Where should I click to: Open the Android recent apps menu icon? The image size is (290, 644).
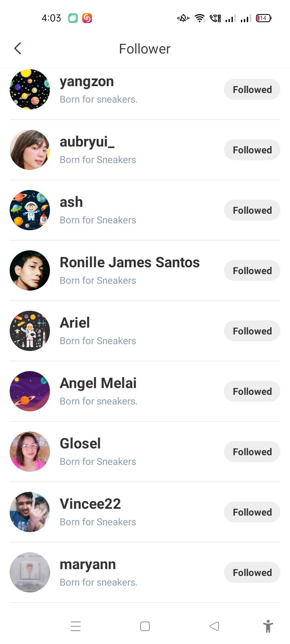(x=76, y=626)
